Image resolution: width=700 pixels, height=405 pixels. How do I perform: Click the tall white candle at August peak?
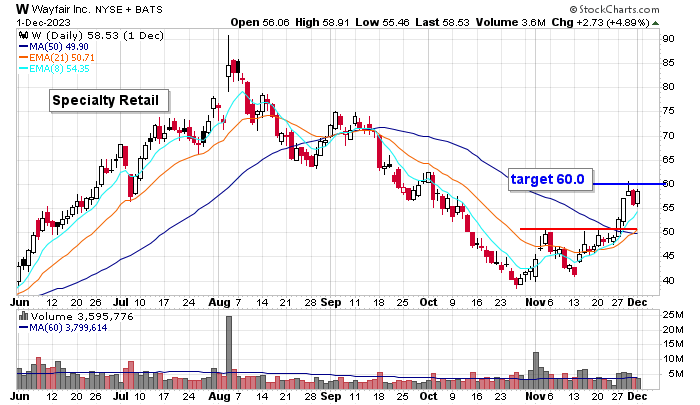229,71
